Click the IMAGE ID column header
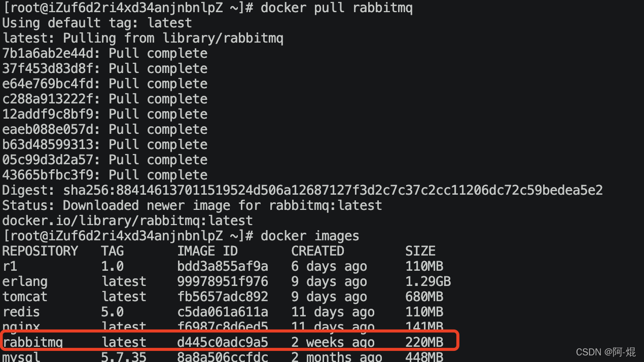 [x=207, y=251]
